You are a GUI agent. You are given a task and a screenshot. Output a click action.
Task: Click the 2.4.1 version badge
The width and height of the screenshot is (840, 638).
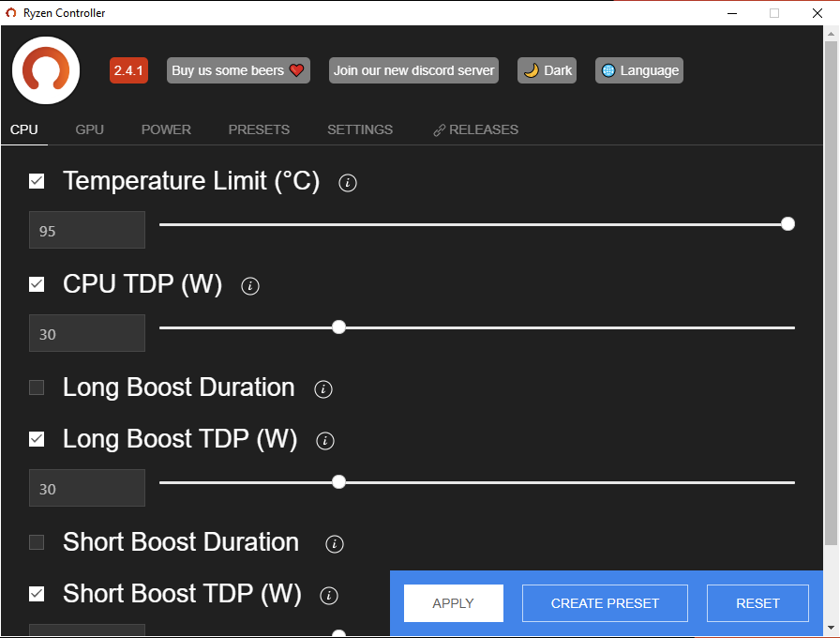tap(128, 70)
